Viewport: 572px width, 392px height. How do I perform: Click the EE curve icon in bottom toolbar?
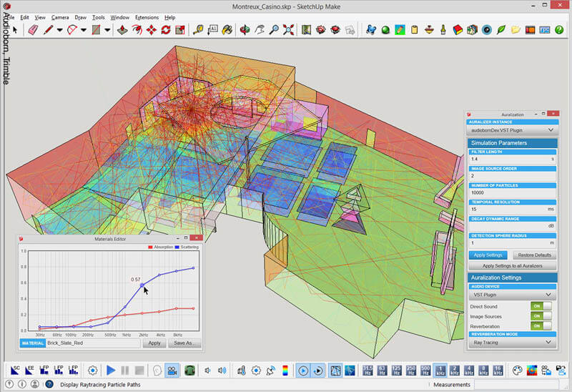[29, 371]
